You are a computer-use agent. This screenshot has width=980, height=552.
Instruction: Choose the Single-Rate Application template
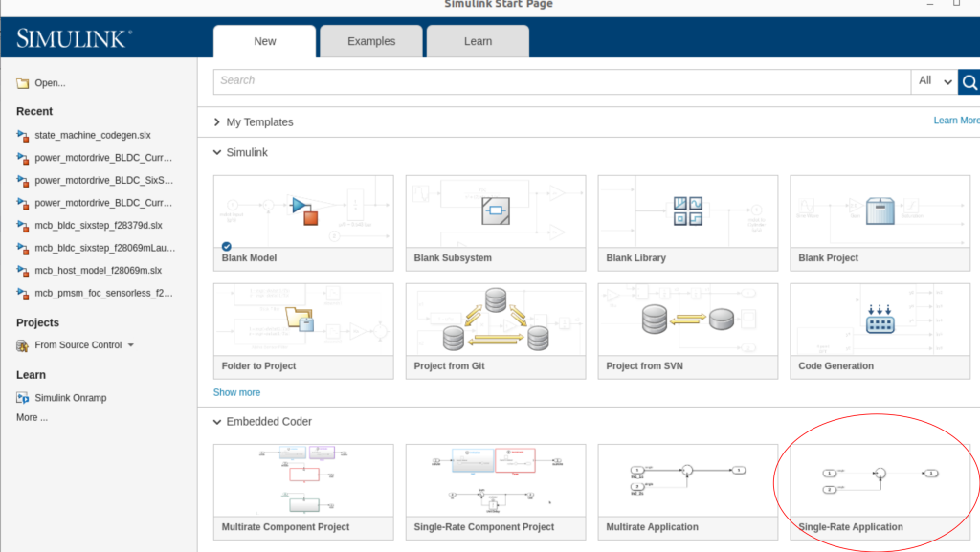880,492
